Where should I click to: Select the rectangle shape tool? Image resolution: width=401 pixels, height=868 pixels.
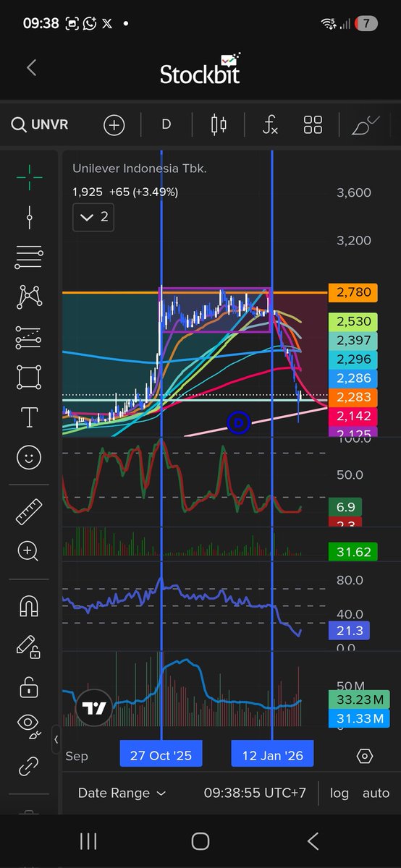click(x=29, y=377)
